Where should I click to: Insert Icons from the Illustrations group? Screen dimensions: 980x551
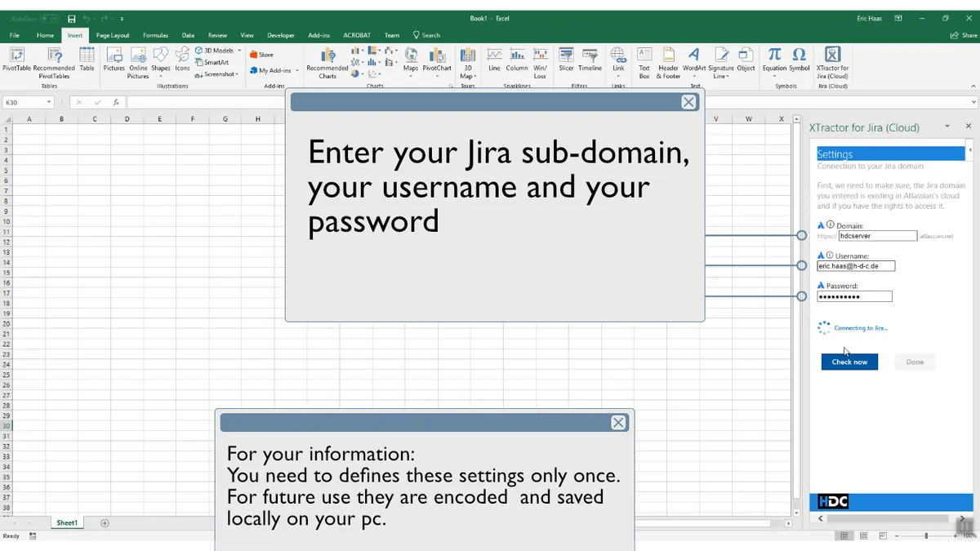pyautogui.click(x=182, y=60)
